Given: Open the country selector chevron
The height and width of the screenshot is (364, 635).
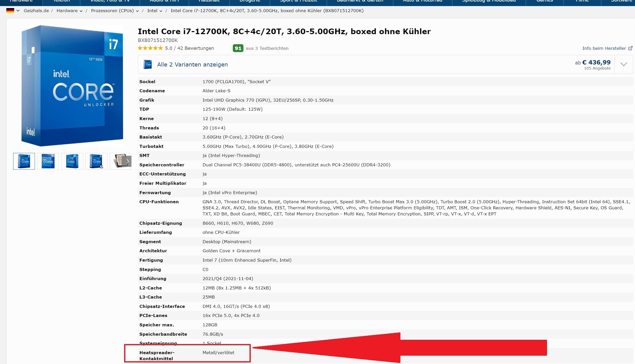Looking at the screenshot, I should pos(18,11).
